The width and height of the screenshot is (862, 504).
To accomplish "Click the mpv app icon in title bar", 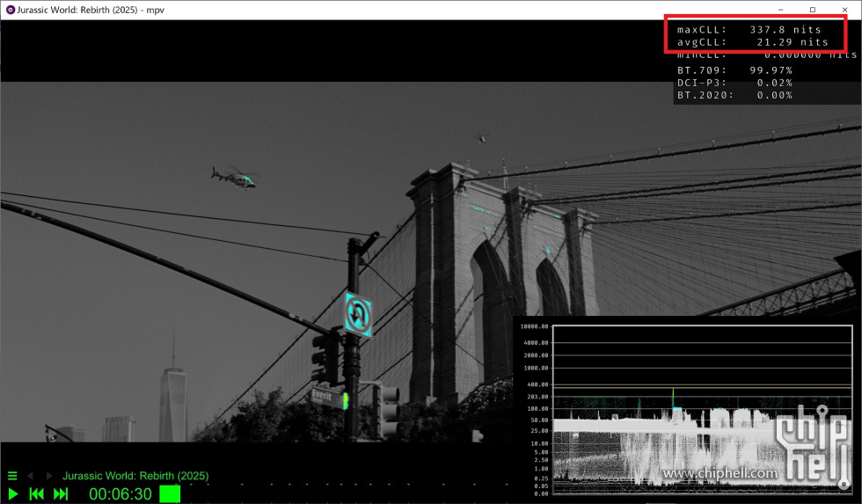I will 10,10.
